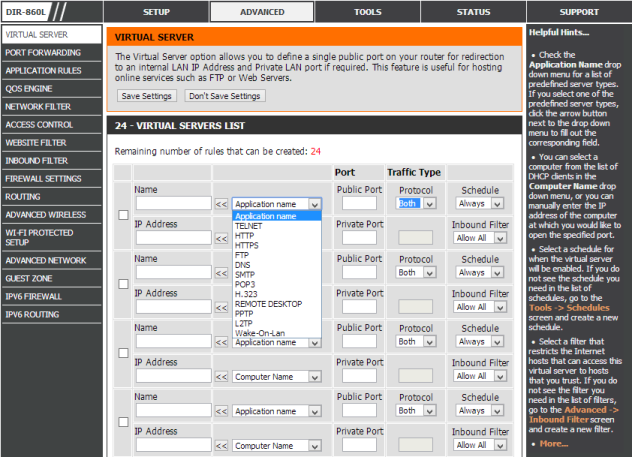The height and width of the screenshot is (457, 632).
Task: Click first rule's IP Address field
Action: (x=174, y=238)
